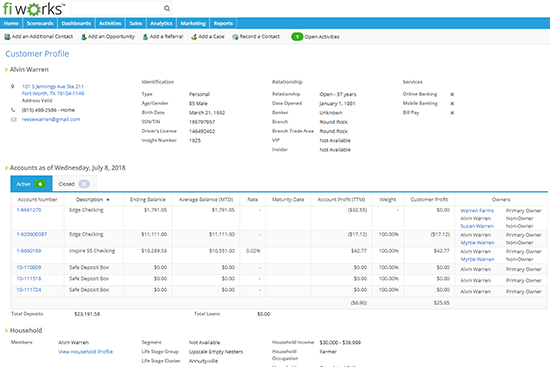Click the Upscale Empty Nesters life stage
The width and height of the screenshot is (550, 367).
point(216,352)
